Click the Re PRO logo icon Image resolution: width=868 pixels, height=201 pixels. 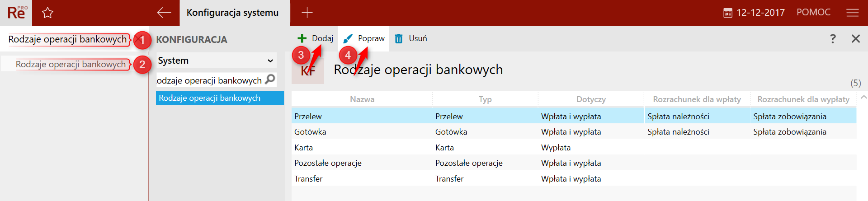pos(17,13)
